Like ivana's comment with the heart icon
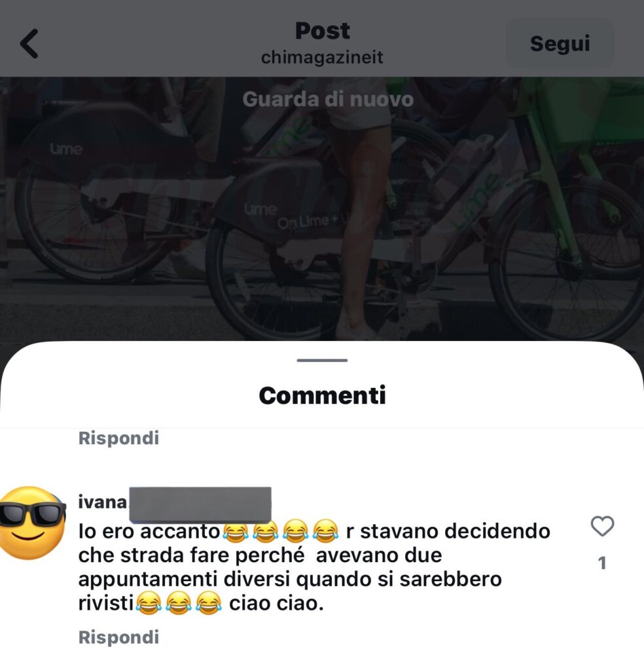Screen dimensions: 644x670 coord(602,526)
